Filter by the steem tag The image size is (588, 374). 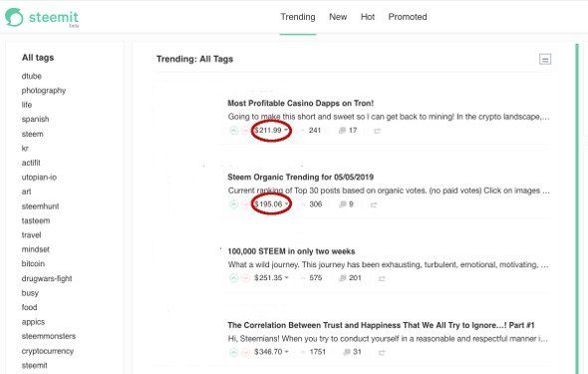[32, 134]
